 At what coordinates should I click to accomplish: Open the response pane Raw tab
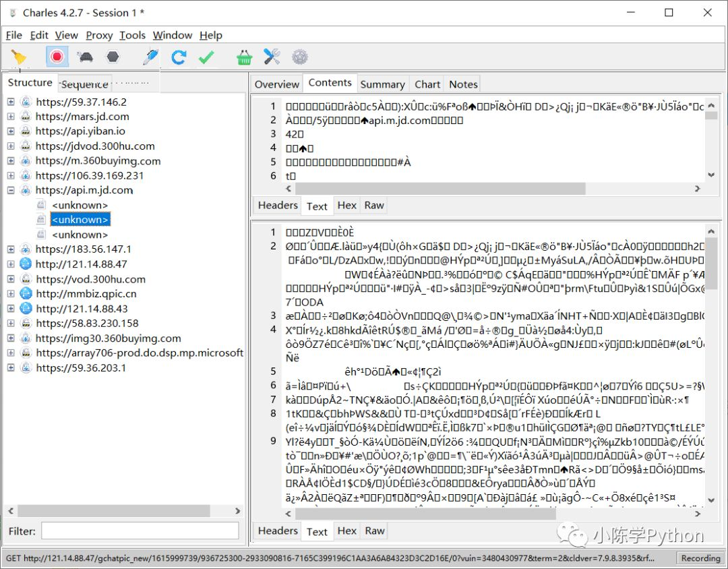pyautogui.click(x=374, y=531)
